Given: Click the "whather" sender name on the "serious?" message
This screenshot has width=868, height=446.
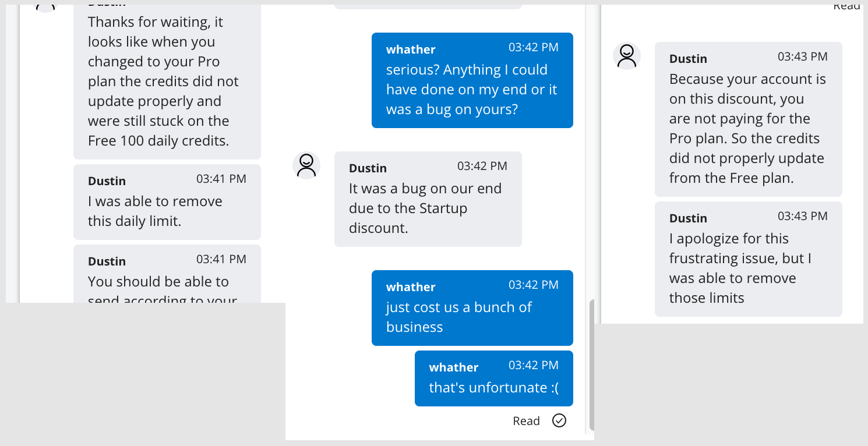Looking at the screenshot, I should click(x=411, y=49).
